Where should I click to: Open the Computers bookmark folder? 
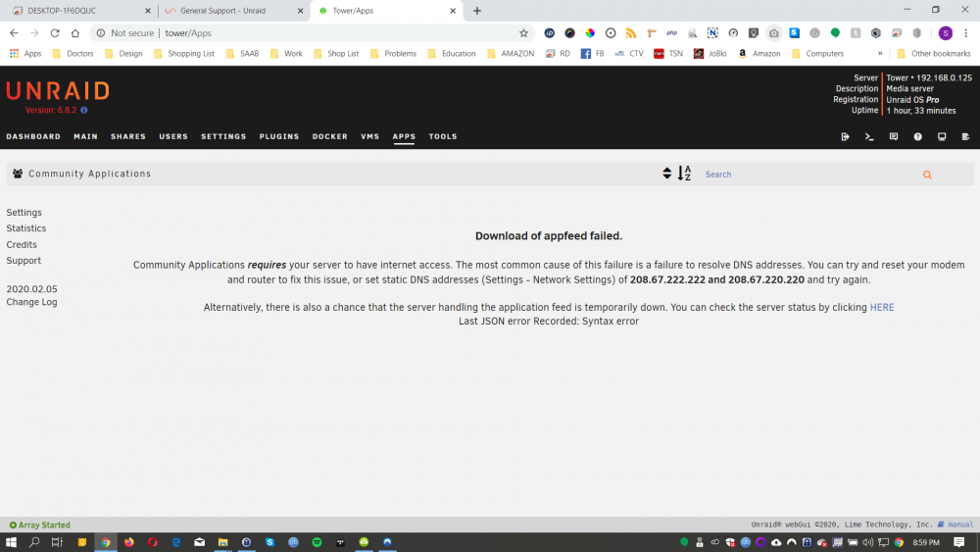click(817, 53)
